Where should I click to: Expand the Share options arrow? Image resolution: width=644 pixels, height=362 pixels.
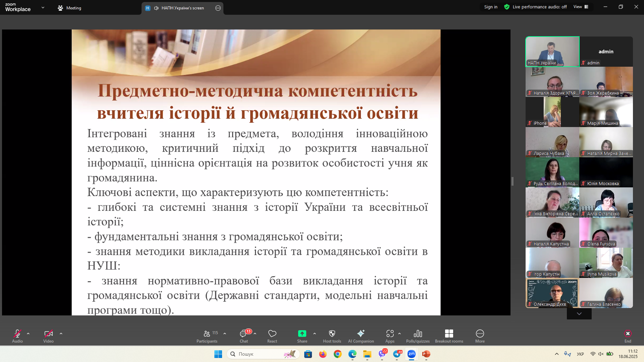[315, 334]
